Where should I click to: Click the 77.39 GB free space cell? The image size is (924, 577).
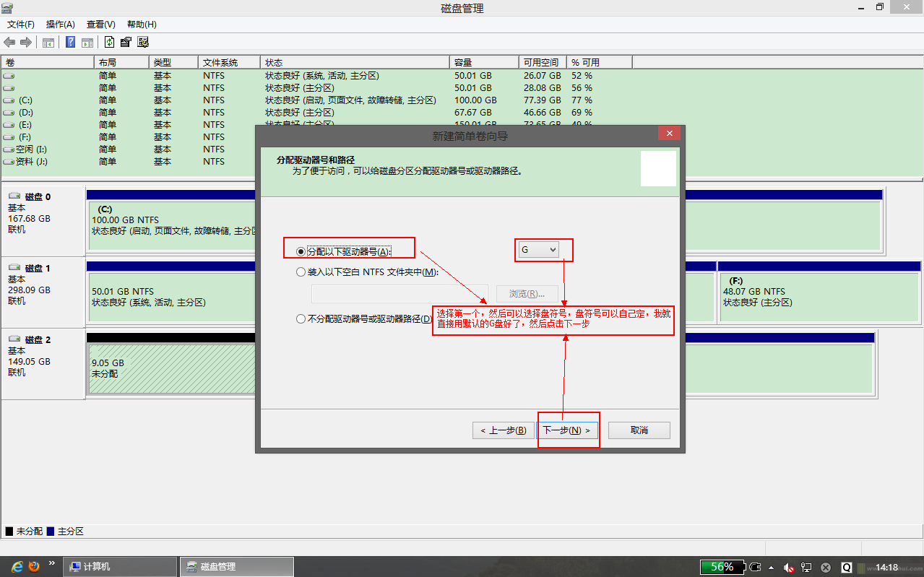pyautogui.click(x=543, y=100)
